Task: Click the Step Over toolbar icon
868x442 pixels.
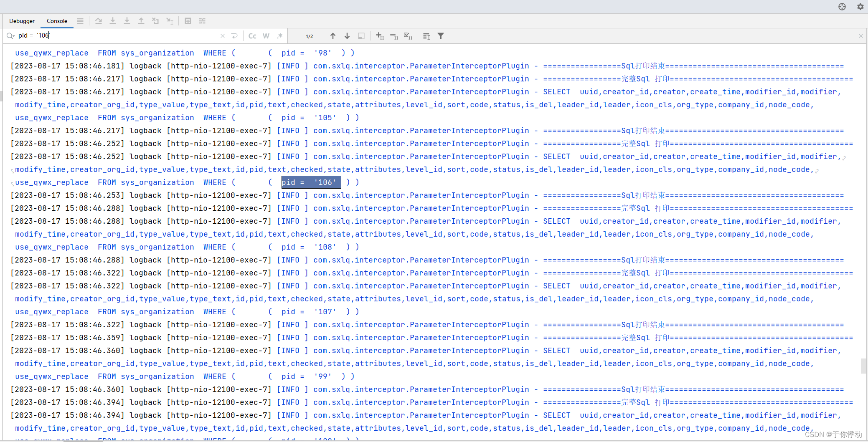Action: click(x=99, y=21)
